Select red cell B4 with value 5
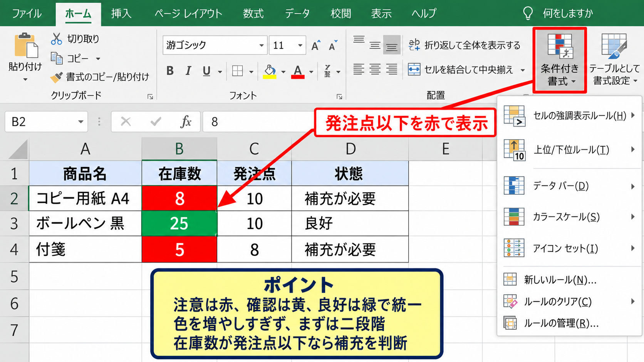Screen dimensions: 644x362 pos(179,249)
